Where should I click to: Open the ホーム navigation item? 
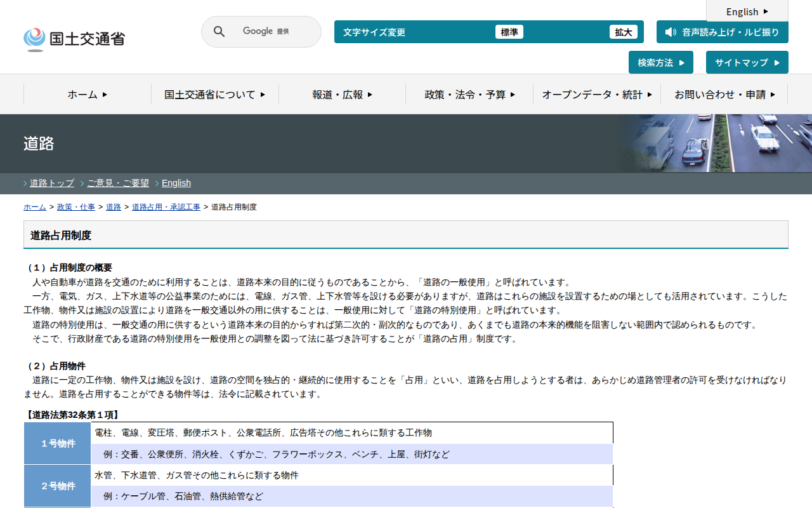[88, 94]
